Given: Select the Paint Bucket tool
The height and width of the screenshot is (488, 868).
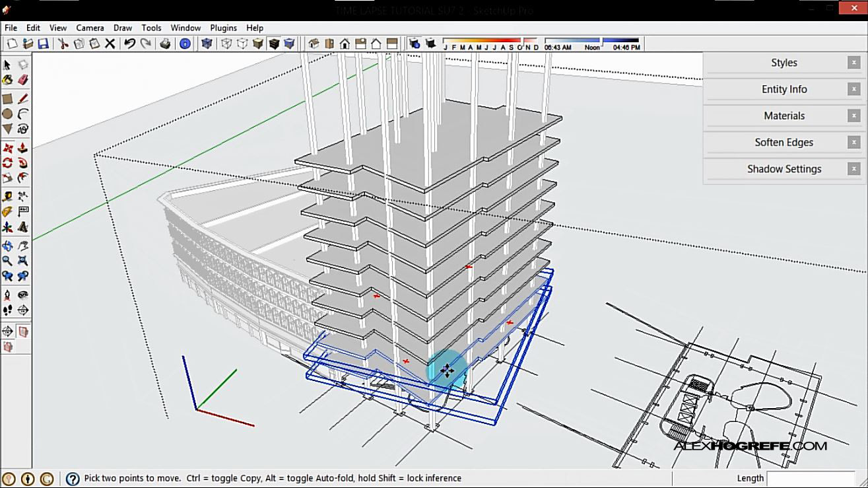Looking at the screenshot, I should coord(6,80).
